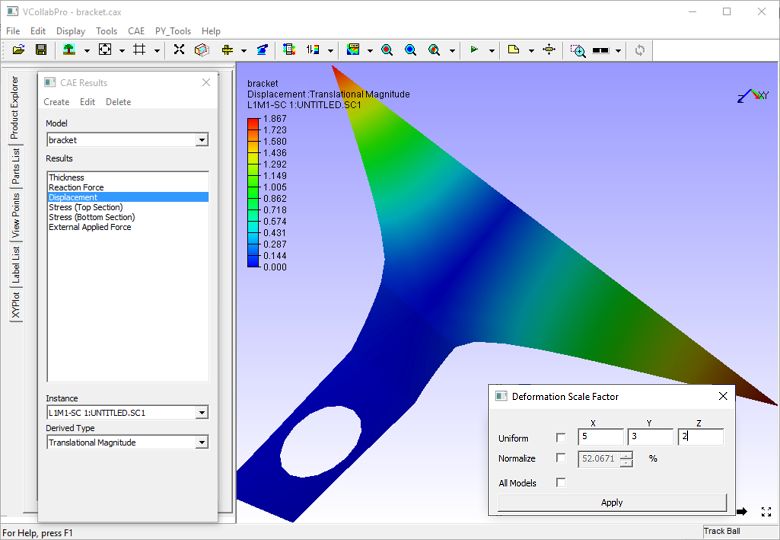
Task: Expand dropdown arrow beside legend icon
Action: pos(330,50)
